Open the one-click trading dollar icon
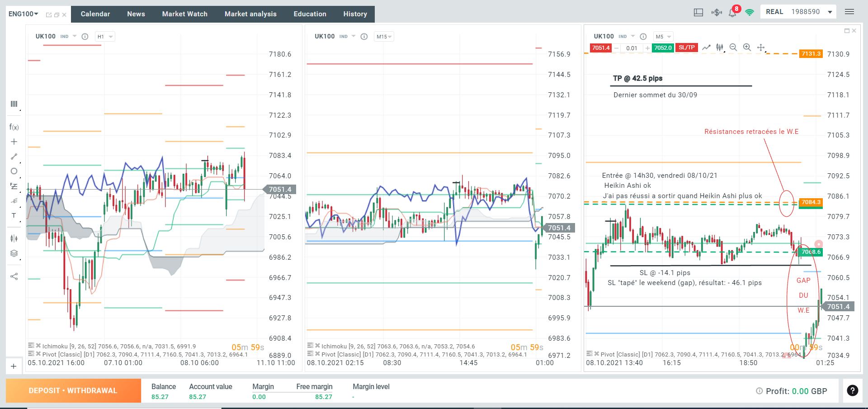868x409 pixels. 716,12
